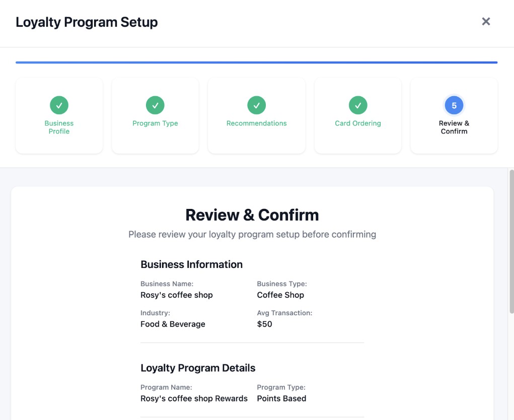Viewport: 514px width, 420px height.
Task: Go to the Business Profile step label
Action: (x=59, y=127)
